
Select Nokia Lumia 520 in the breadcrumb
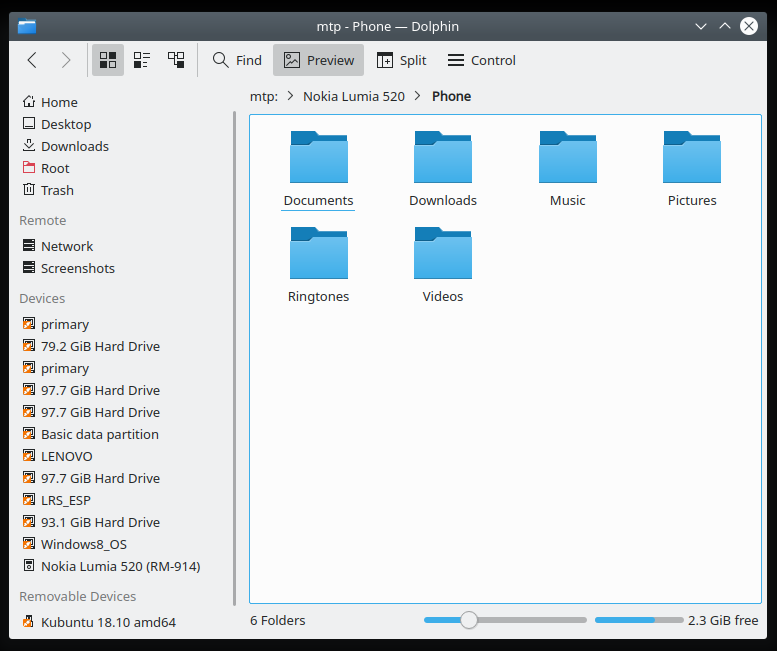point(354,97)
